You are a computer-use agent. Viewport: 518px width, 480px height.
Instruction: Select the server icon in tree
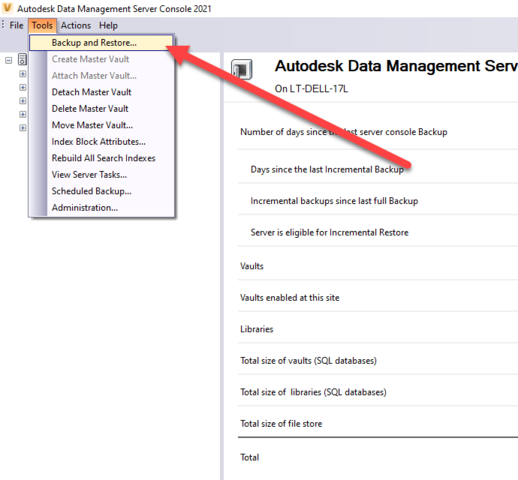click(x=22, y=59)
